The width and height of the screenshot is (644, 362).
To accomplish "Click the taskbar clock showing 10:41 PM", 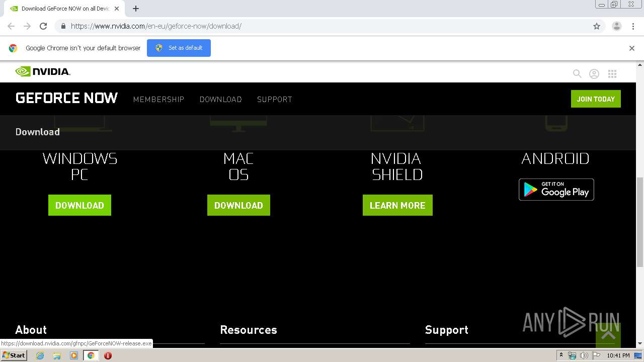I will [618, 355].
